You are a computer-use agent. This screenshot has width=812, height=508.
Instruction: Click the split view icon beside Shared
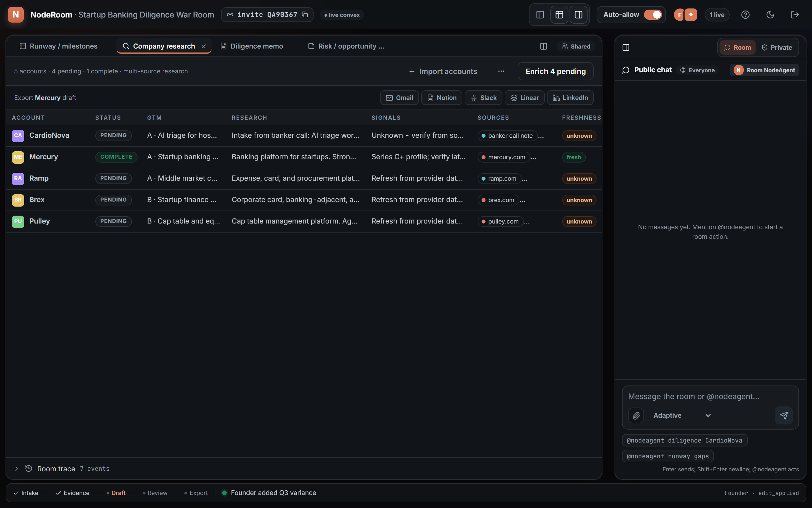click(x=544, y=46)
